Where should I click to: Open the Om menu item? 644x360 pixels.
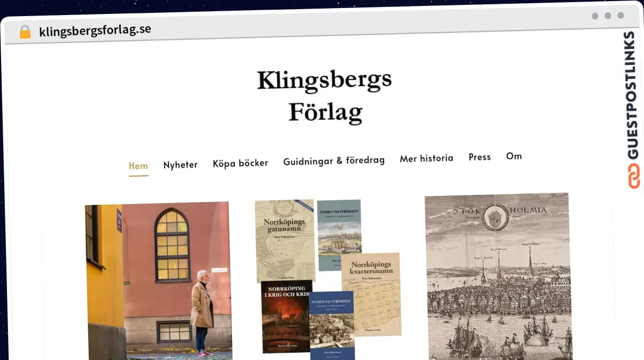coord(514,156)
